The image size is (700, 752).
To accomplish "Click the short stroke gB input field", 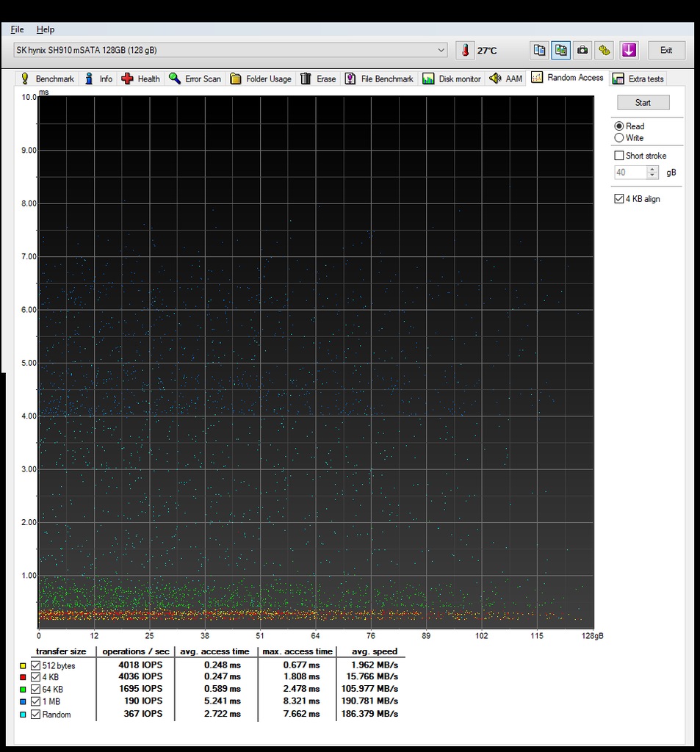I will click(x=630, y=172).
